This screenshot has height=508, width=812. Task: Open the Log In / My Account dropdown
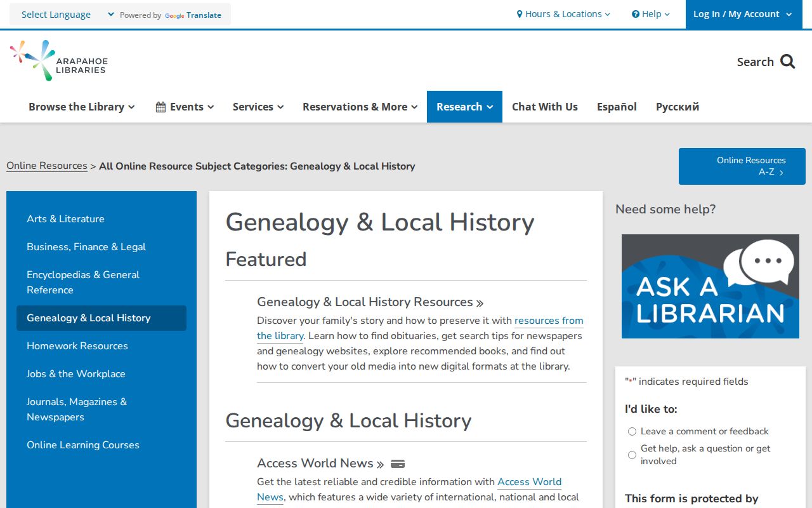pyautogui.click(x=743, y=14)
